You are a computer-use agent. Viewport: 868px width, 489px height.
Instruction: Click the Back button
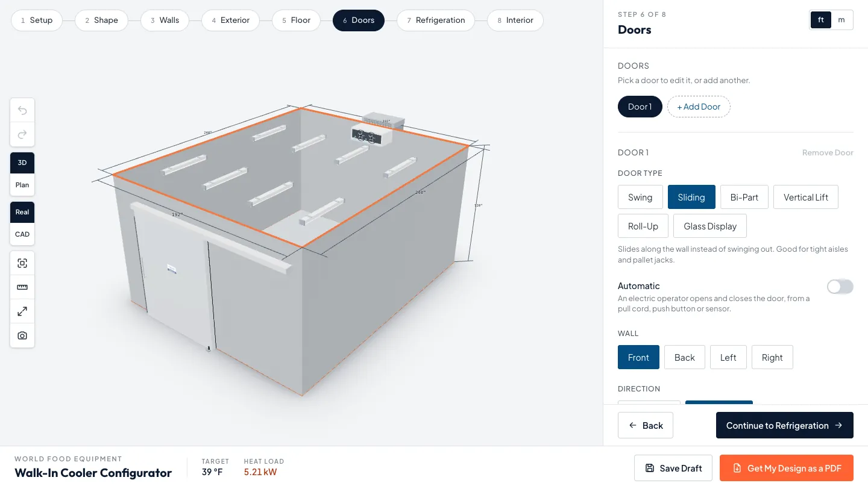point(646,425)
